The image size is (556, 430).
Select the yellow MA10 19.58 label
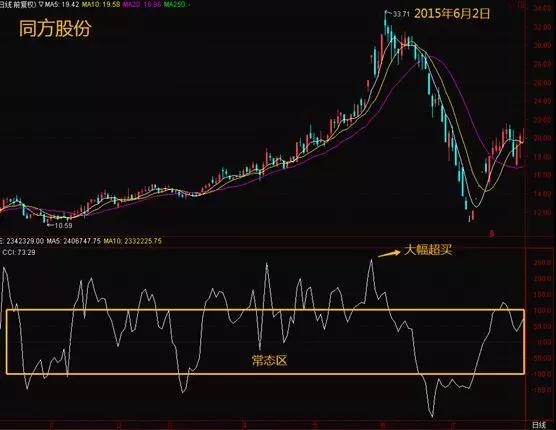[x=100, y=5]
